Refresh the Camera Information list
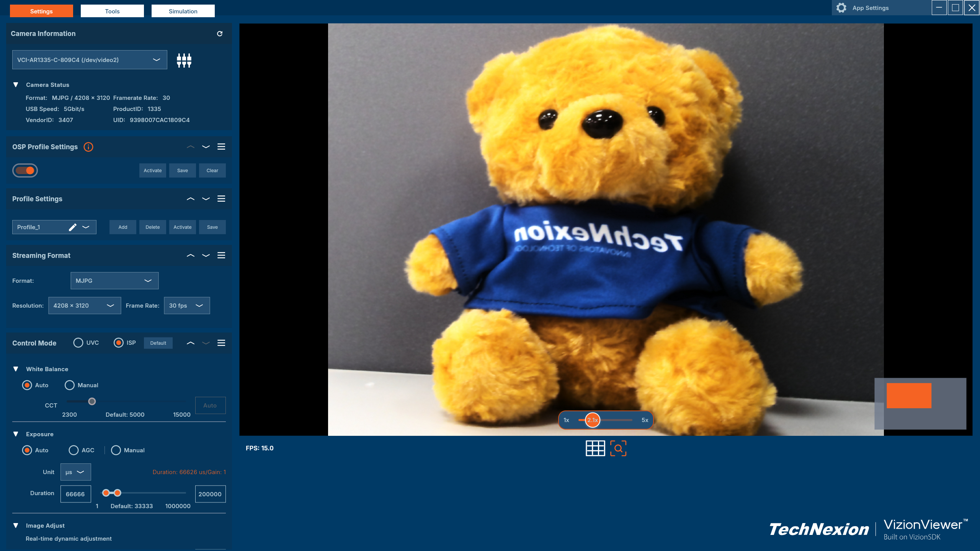980x551 pixels. pos(220,34)
